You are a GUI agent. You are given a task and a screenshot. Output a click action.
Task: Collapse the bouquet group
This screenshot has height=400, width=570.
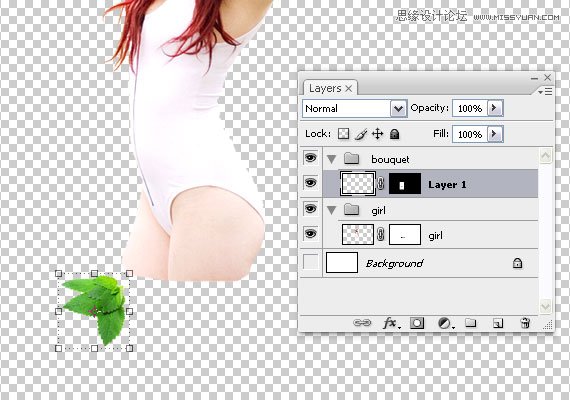pos(331,159)
